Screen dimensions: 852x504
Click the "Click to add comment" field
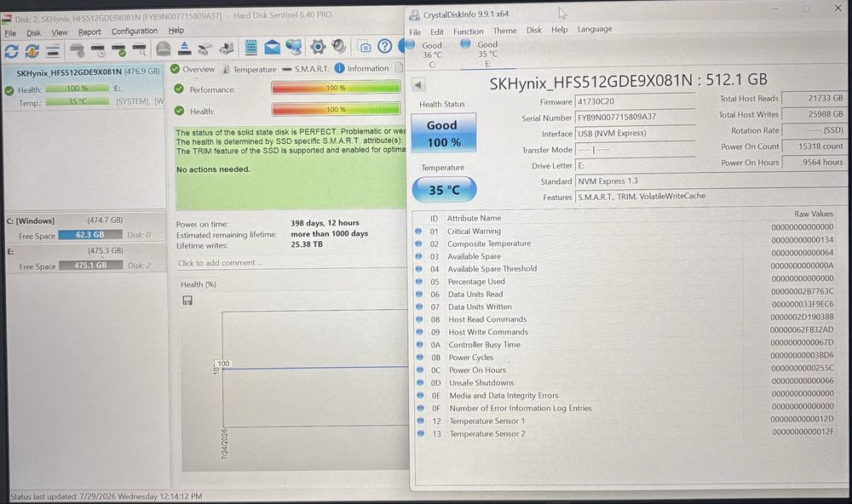coord(291,263)
